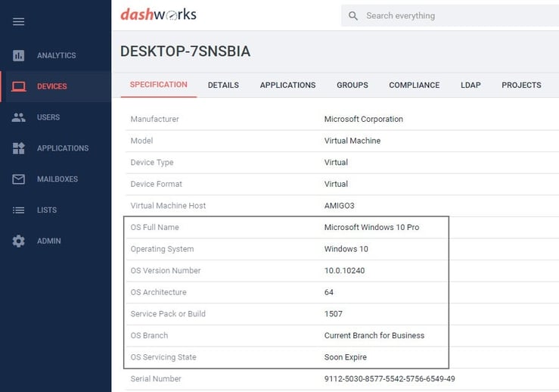Click the dashworks logo
The image size is (559, 392).
pyautogui.click(x=158, y=14)
